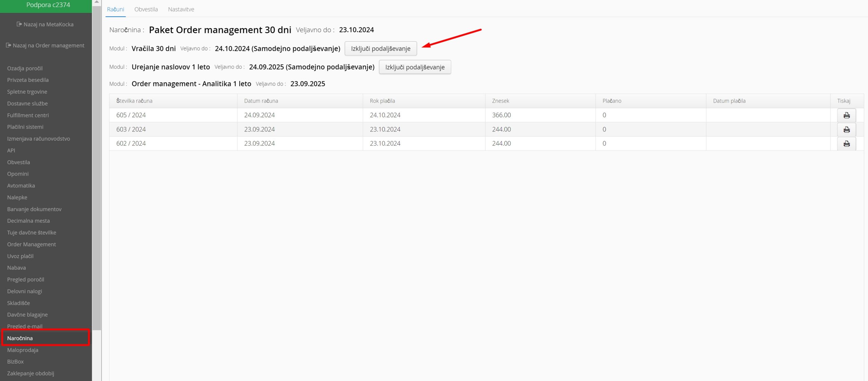This screenshot has width=868, height=381.
Task: Print invoice 603 / 2024
Action: (846, 129)
